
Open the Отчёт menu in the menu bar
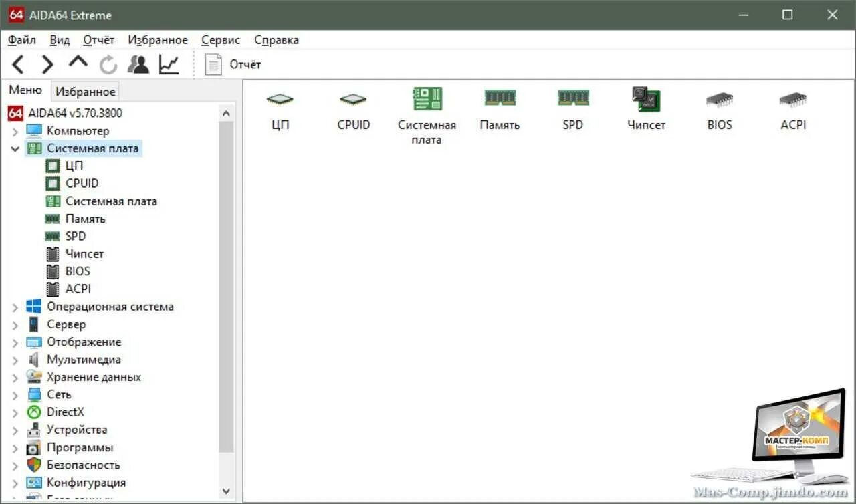click(99, 40)
